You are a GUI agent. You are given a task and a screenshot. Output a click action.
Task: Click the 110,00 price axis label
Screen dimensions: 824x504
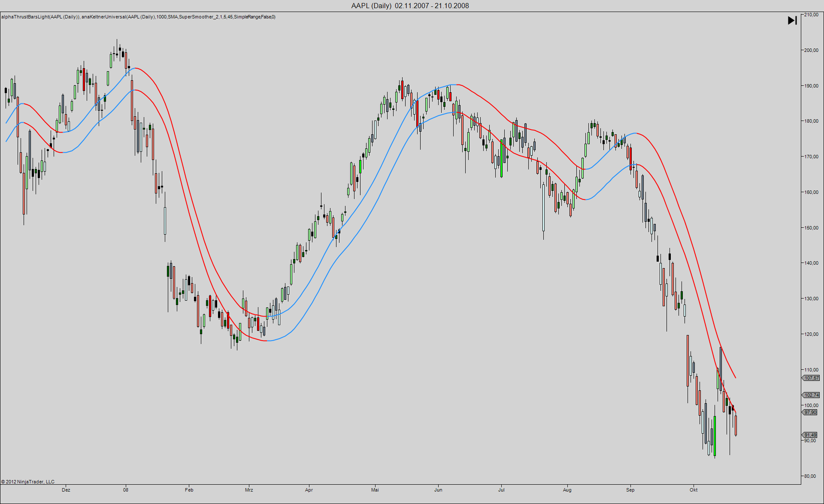(811, 370)
